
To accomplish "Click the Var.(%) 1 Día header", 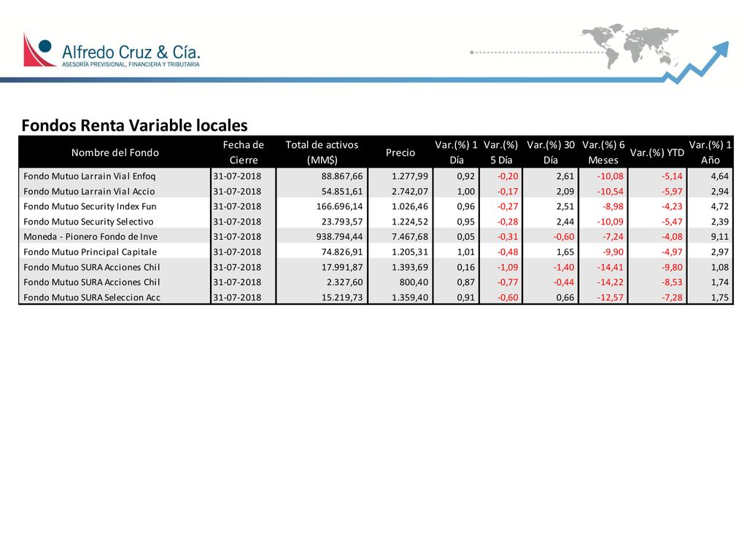I will point(456,152).
